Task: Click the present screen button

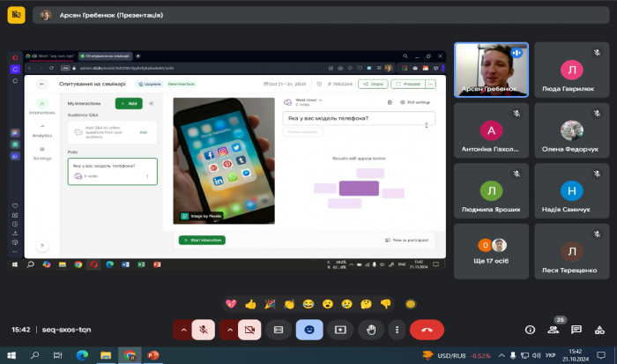Action: [340, 329]
